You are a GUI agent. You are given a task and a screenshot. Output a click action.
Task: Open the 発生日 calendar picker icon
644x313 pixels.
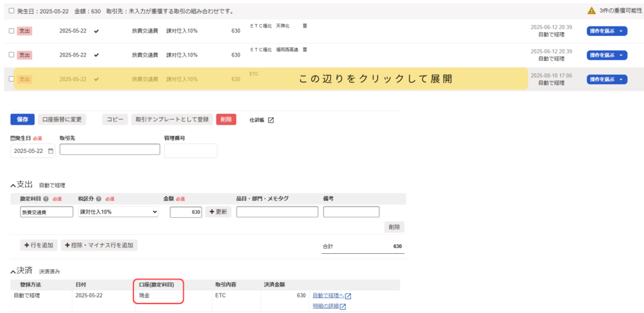(x=50, y=151)
